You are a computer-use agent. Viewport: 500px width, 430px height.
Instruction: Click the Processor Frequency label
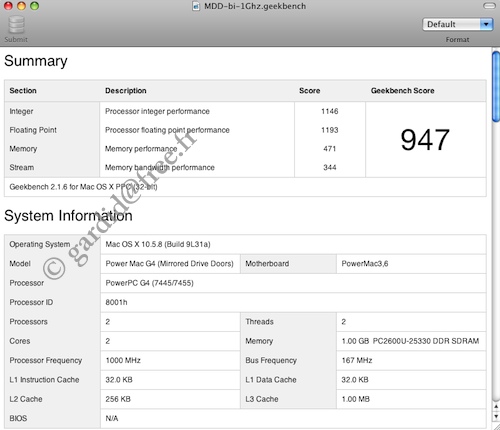coord(46,360)
